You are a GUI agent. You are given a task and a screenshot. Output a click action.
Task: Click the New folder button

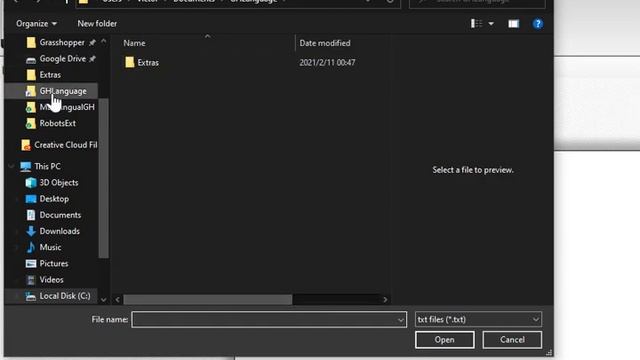97,24
